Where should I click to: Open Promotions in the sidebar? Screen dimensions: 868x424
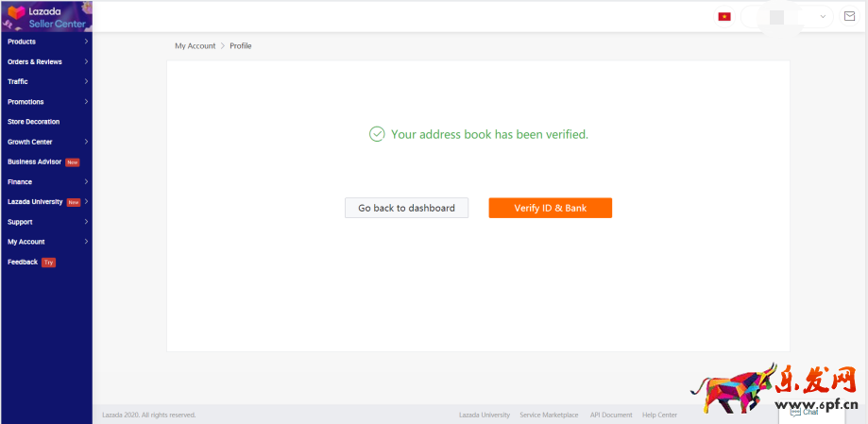[x=26, y=102]
